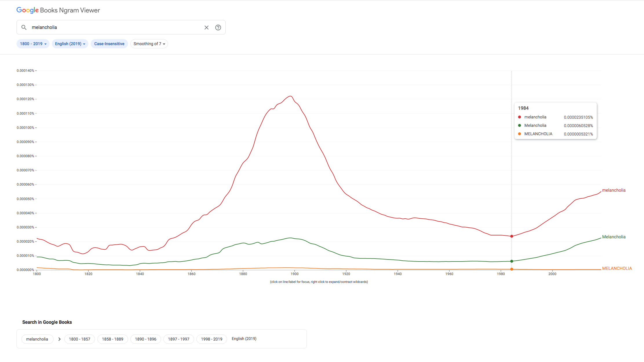Screen dimensions: 644x362
Task: Select the 1998 - 2019 year range chip
Action: tap(212, 339)
